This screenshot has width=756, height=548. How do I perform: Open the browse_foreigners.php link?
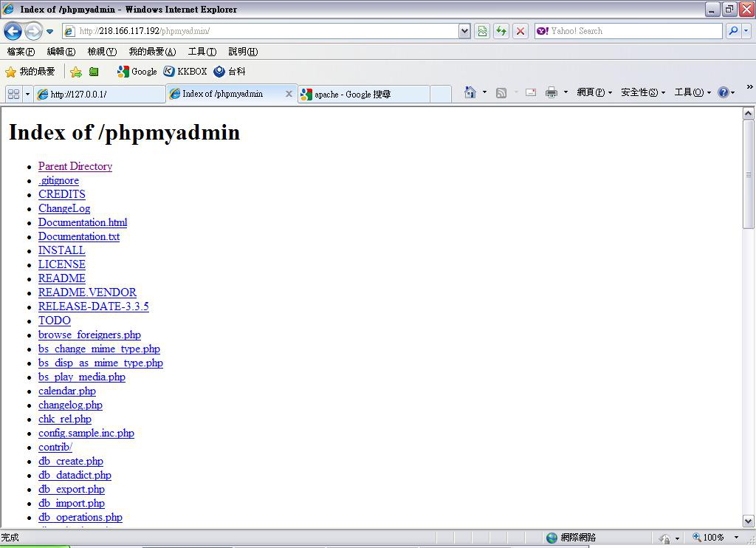(89, 335)
